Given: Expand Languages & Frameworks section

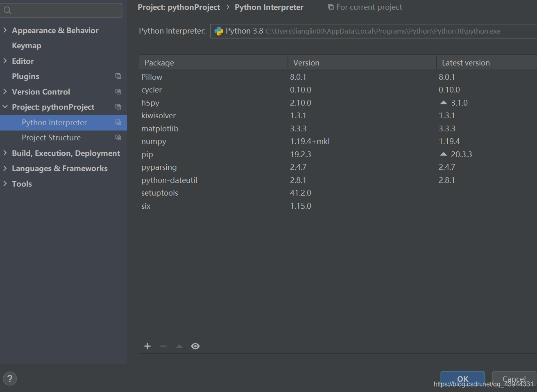Looking at the screenshot, I should pyautogui.click(x=5, y=168).
